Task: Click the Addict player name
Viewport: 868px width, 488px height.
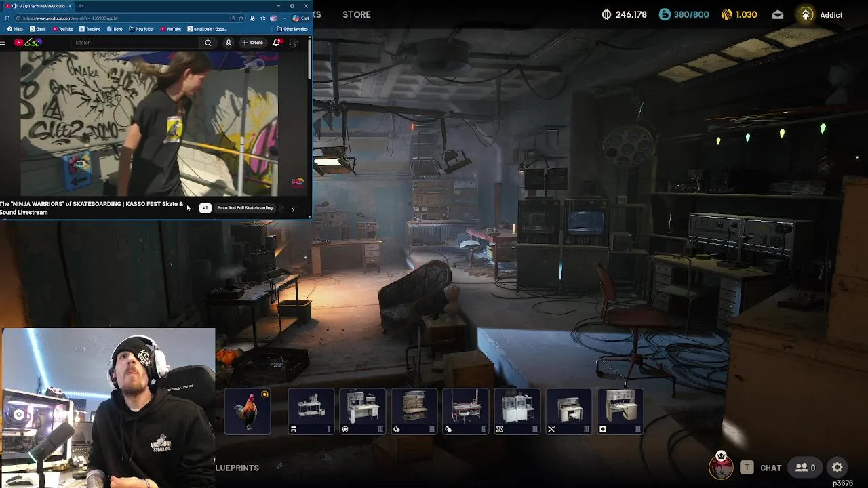Action: [x=831, y=15]
